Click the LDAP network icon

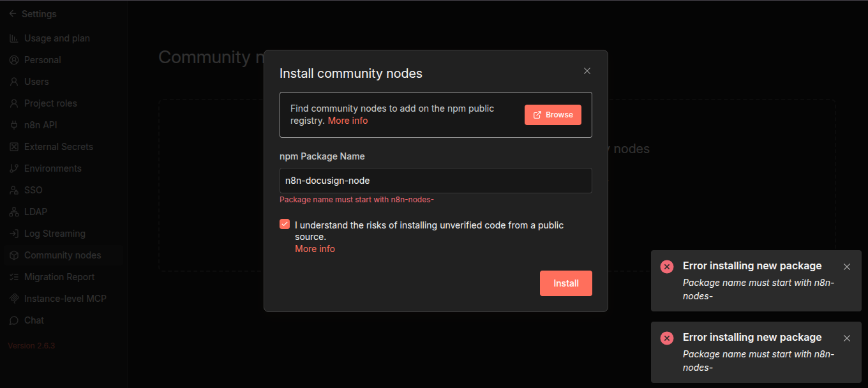[x=14, y=212]
